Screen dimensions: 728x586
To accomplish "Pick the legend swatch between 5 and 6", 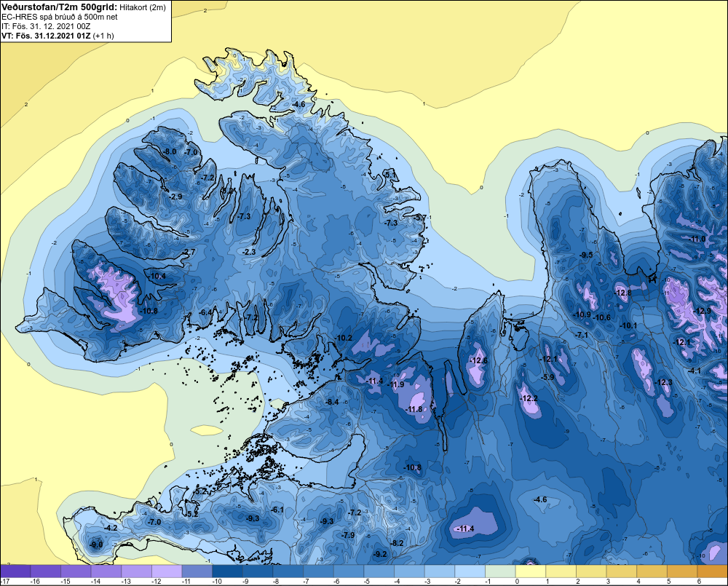I will pyautogui.click(x=682, y=571).
